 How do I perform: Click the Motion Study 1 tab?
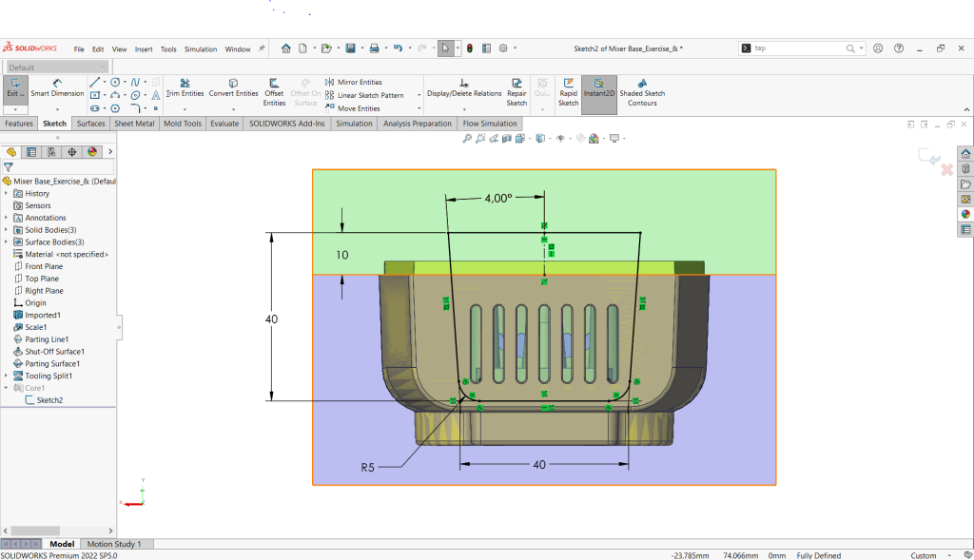(113, 544)
